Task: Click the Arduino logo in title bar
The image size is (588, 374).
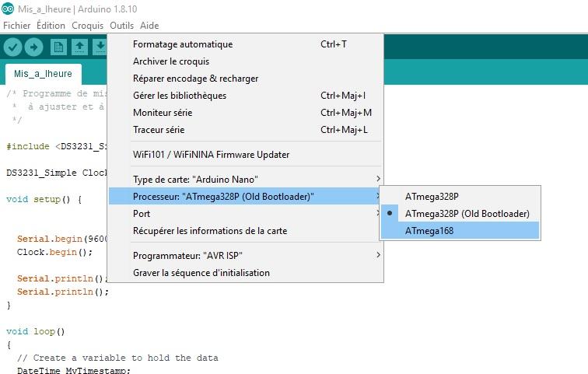Action: [x=8, y=9]
